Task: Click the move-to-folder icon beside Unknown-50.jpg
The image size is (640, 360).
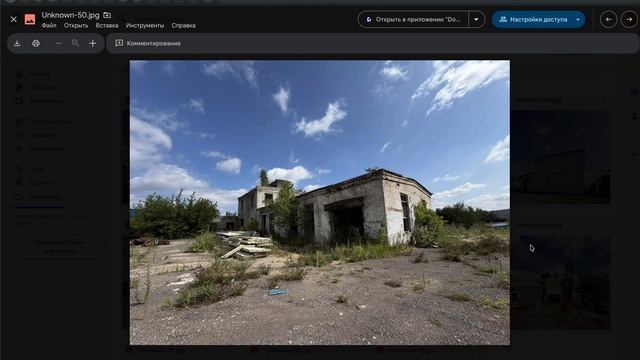Action: pyautogui.click(x=107, y=15)
